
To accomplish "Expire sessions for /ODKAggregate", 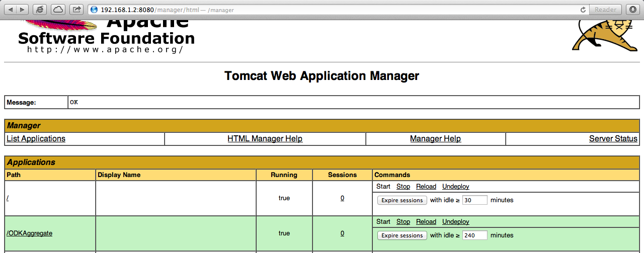I will pos(402,235).
